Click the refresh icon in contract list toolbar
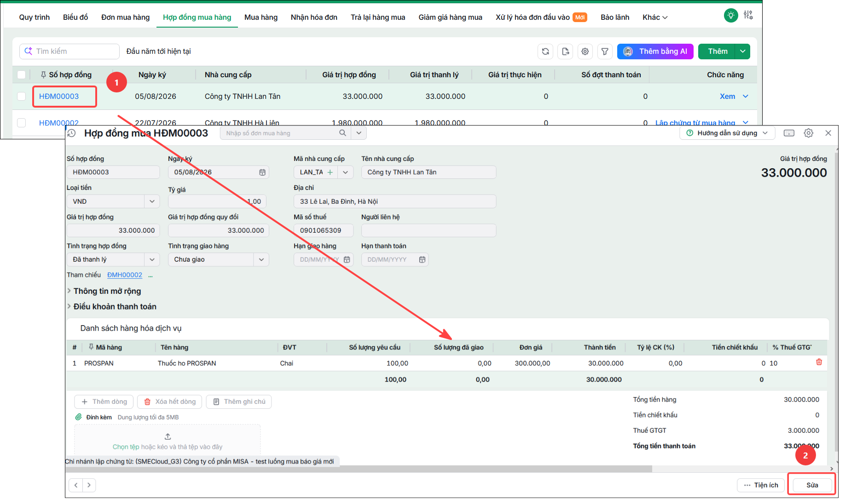Viewport: 851px width, 504px height. pos(545,52)
